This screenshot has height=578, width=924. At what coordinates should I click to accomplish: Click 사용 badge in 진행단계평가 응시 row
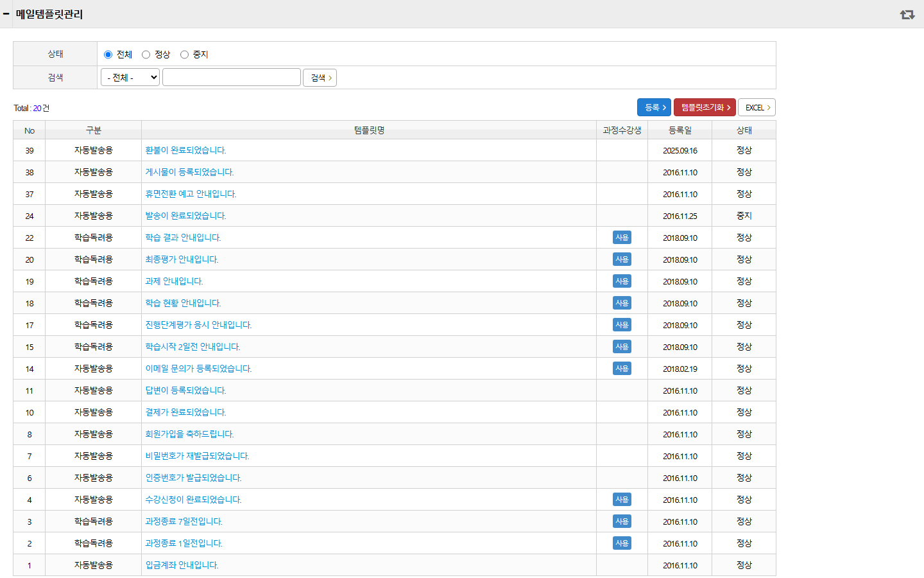[x=622, y=325]
